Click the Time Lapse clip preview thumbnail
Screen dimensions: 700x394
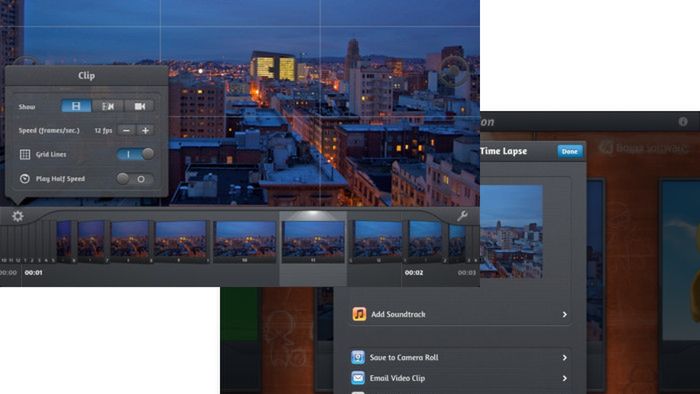point(511,232)
